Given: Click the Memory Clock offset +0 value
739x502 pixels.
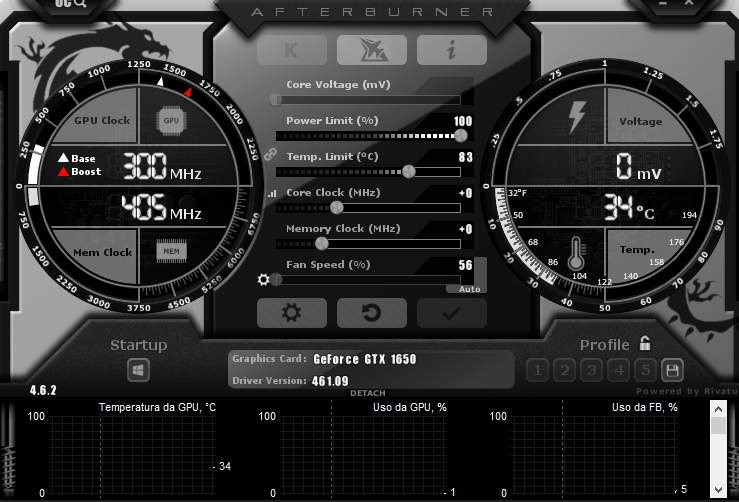Looking at the screenshot, I should (466, 229).
